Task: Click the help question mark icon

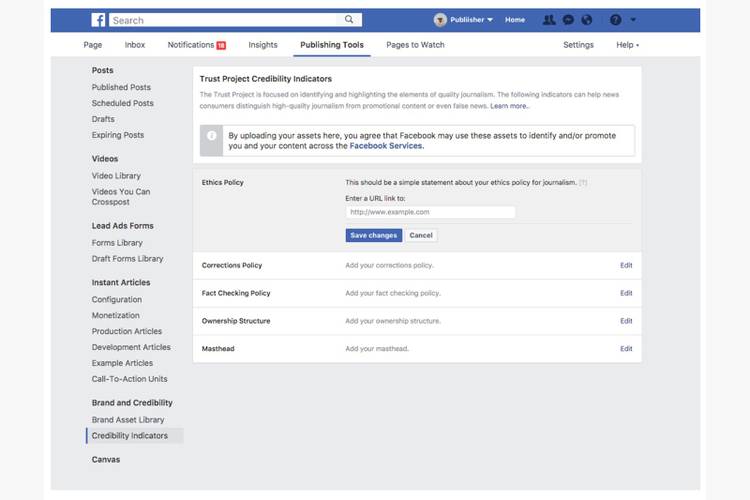Action: 616,20
